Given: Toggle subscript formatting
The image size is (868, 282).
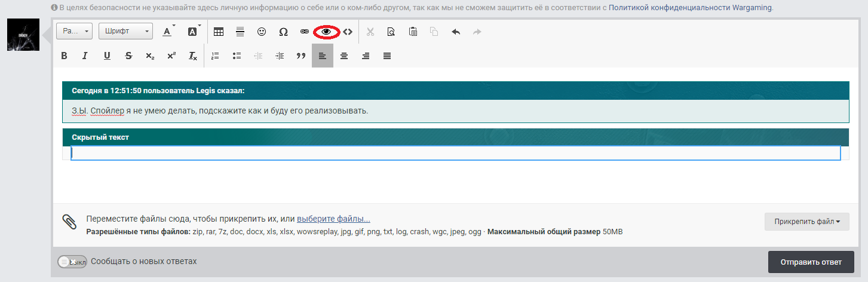Looking at the screenshot, I should pos(150,56).
